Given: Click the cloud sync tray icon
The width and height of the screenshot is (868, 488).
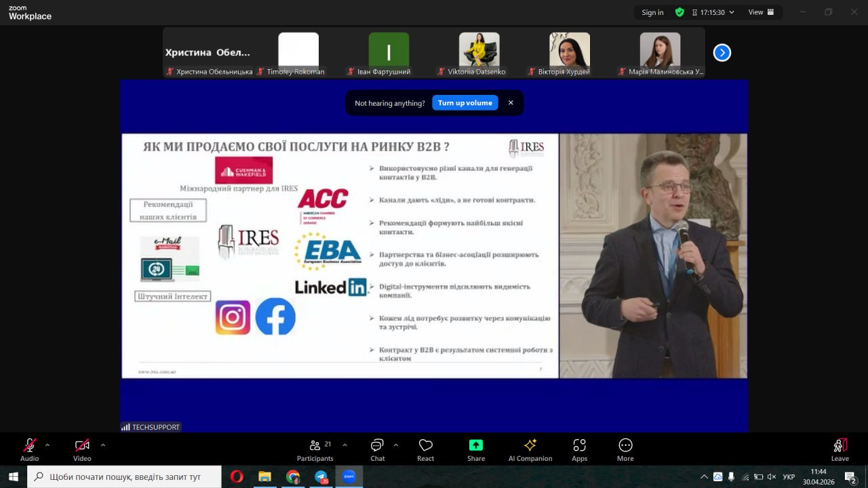Looking at the screenshot, I should pyautogui.click(x=718, y=476).
